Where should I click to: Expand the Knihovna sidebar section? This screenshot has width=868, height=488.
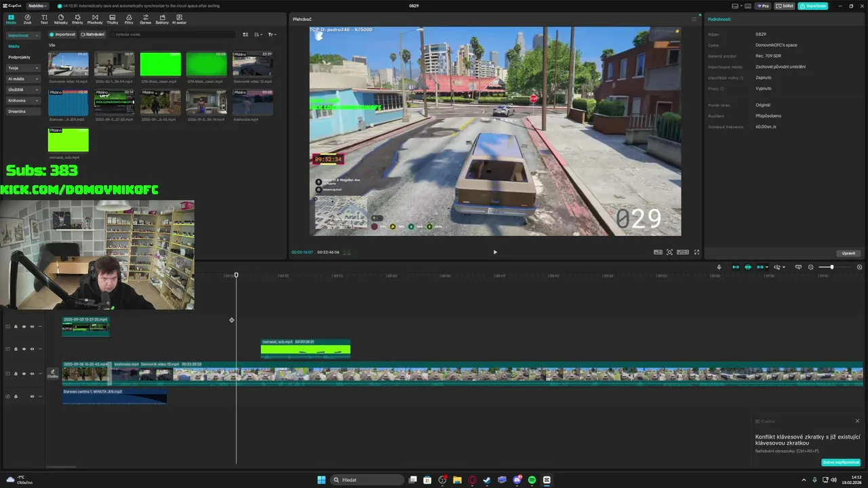coord(22,100)
